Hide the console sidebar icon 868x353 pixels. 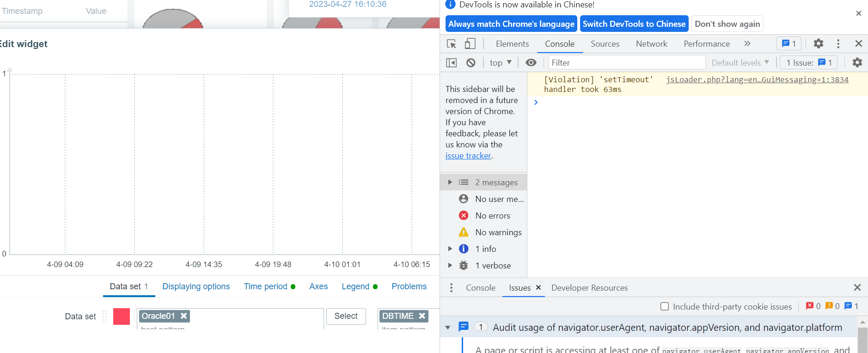pos(452,62)
